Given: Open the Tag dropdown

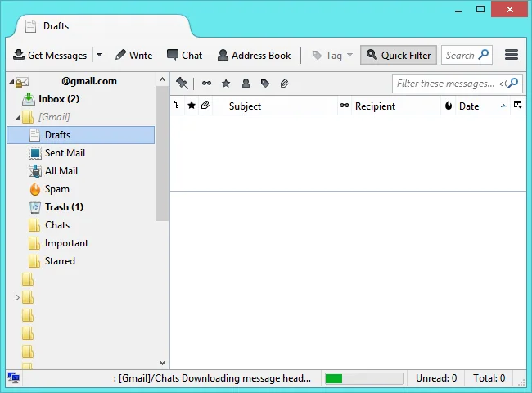Looking at the screenshot, I should pyautogui.click(x=332, y=56).
